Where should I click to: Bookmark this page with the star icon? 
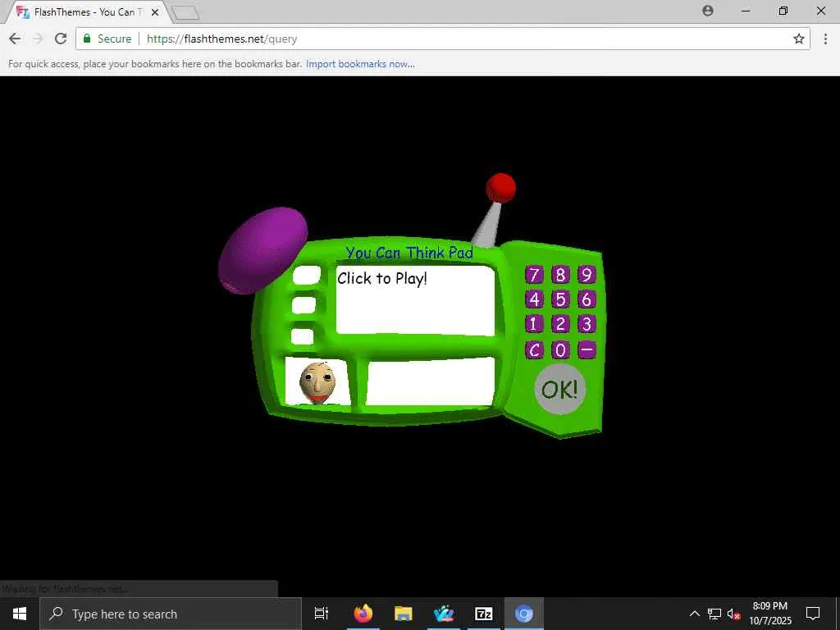pyautogui.click(x=799, y=39)
